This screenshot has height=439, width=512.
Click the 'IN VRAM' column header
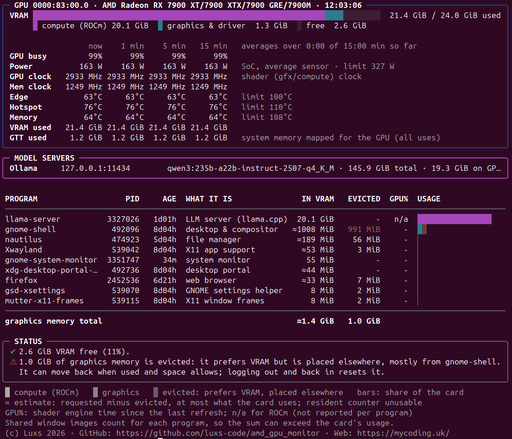[318, 199]
